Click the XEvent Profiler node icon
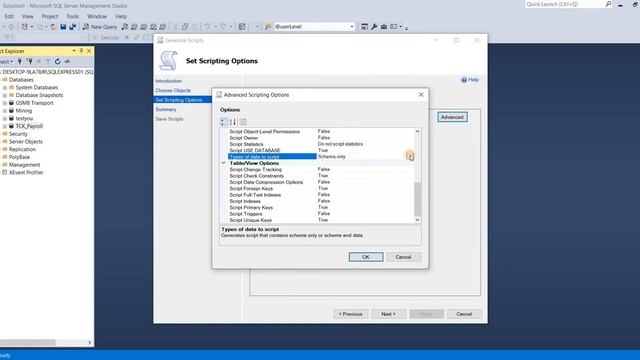 [4, 172]
